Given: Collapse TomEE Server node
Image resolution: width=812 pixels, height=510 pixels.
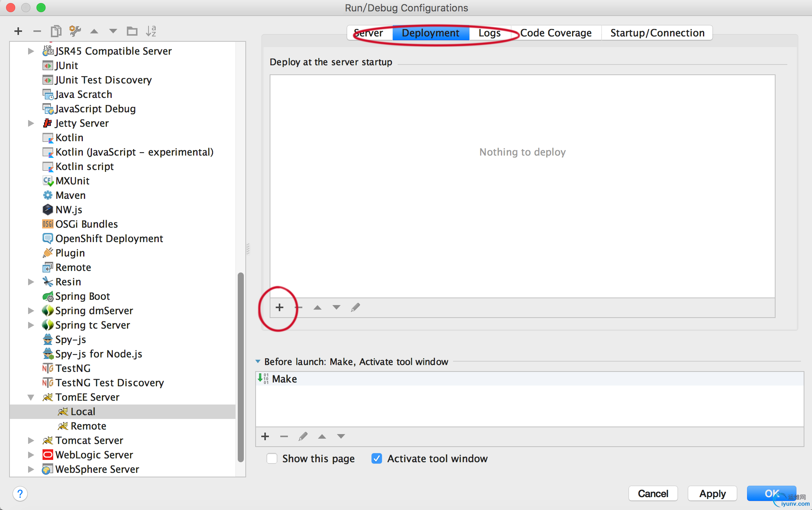Looking at the screenshot, I should pos(31,397).
